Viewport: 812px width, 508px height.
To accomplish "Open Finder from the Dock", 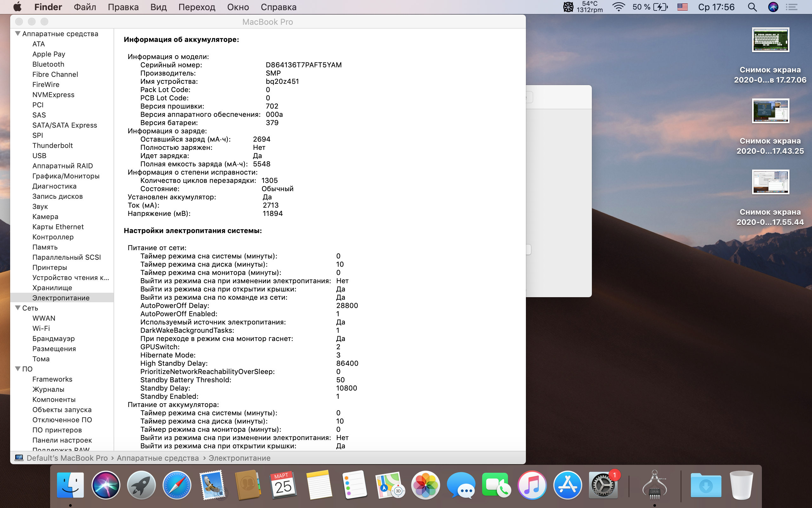I will 70,485.
